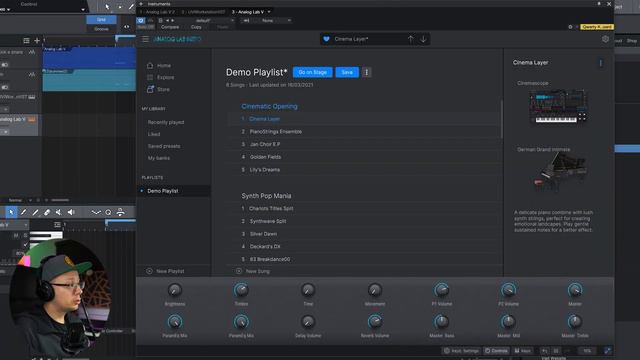Toggle the Compare button in the host bar

pos(170,27)
